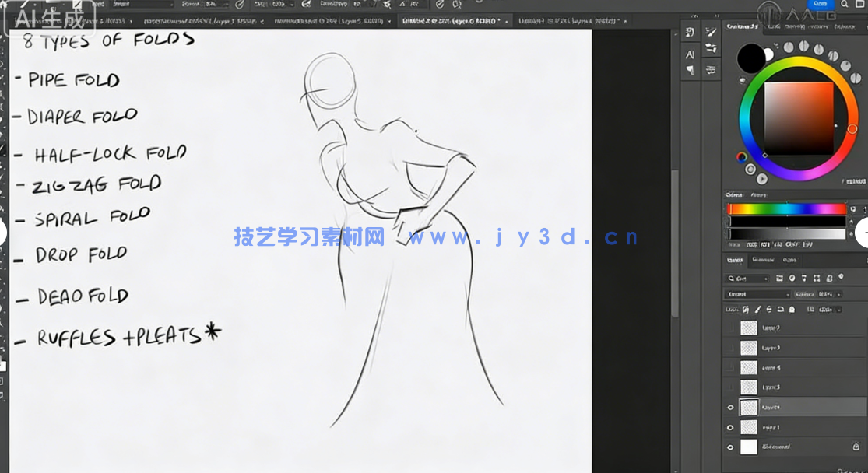The image size is (868, 473).
Task: Select the Mixer Brush icon in the toolbar
Action: [x=711, y=47]
